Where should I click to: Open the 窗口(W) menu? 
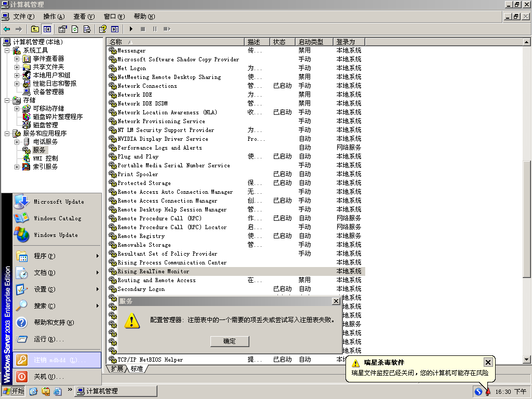[x=114, y=17]
